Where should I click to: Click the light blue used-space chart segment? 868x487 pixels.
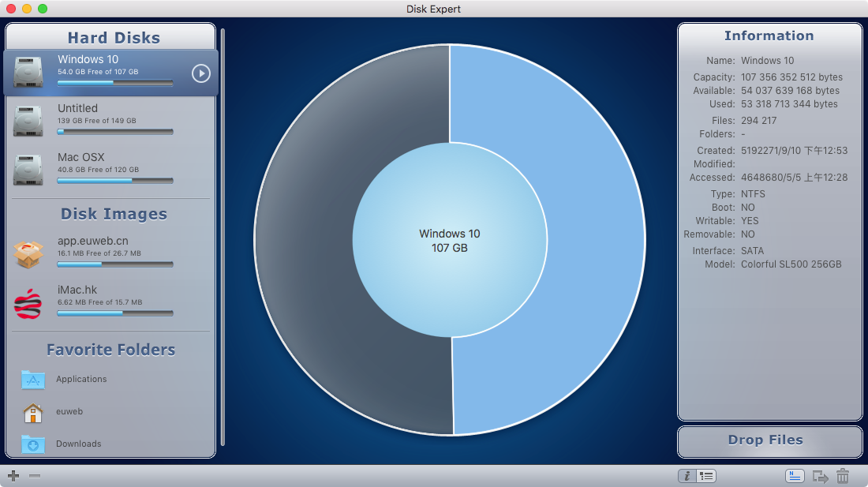pos(595,240)
